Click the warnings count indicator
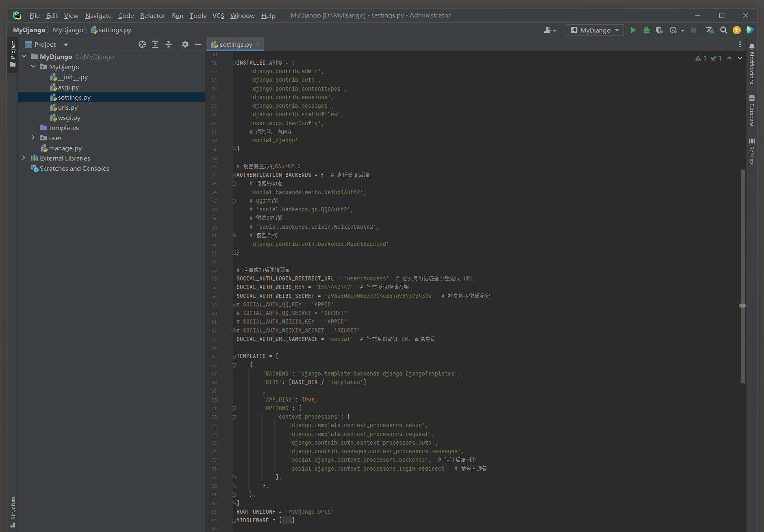This screenshot has height=532, width=764. pyautogui.click(x=701, y=58)
